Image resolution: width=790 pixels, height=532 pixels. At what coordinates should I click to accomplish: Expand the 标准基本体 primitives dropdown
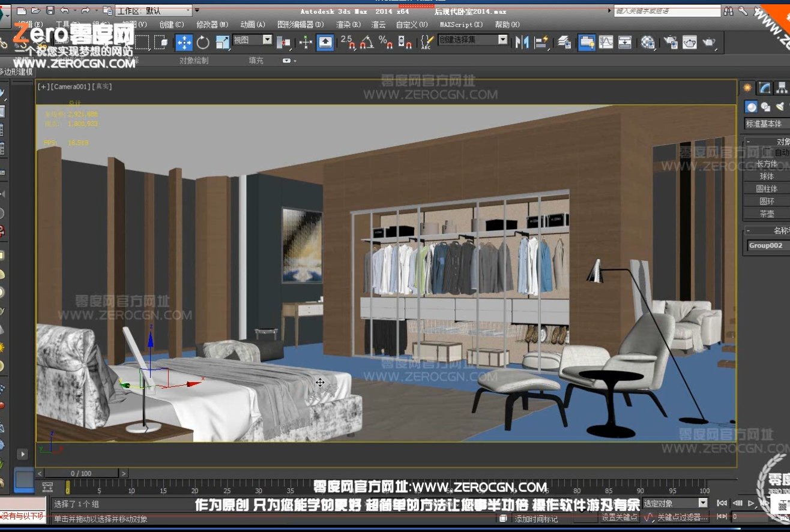click(x=767, y=124)
